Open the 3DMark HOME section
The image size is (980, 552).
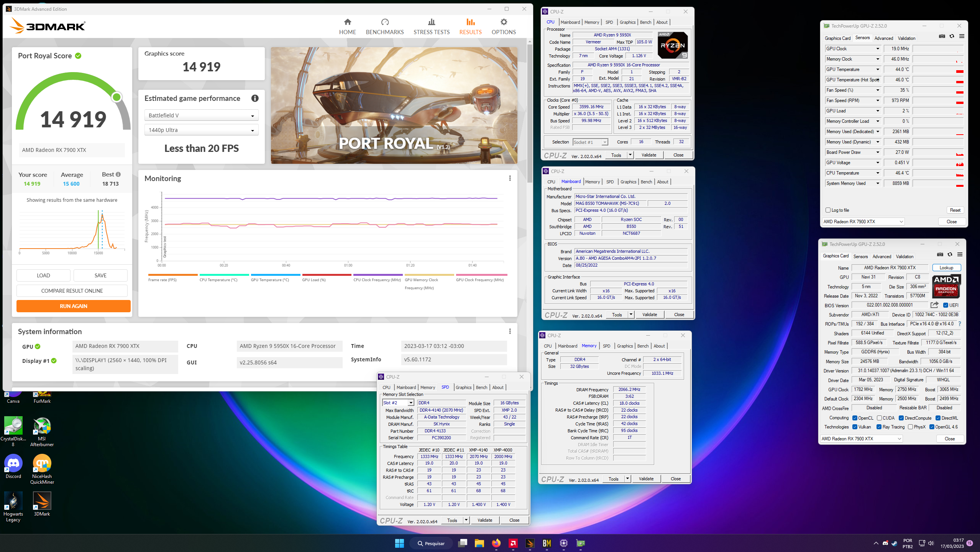pos(347,26)
